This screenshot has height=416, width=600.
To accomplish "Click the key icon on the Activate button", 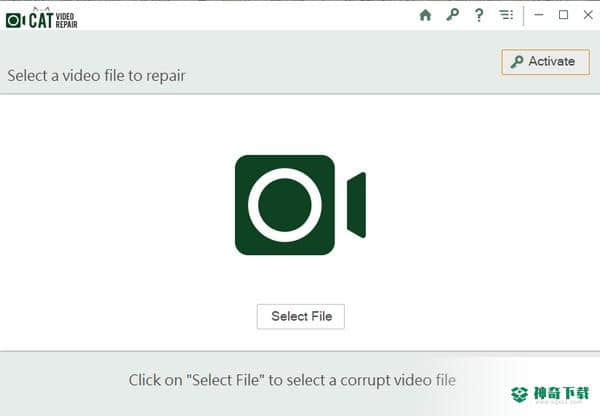I will point(517,62).
